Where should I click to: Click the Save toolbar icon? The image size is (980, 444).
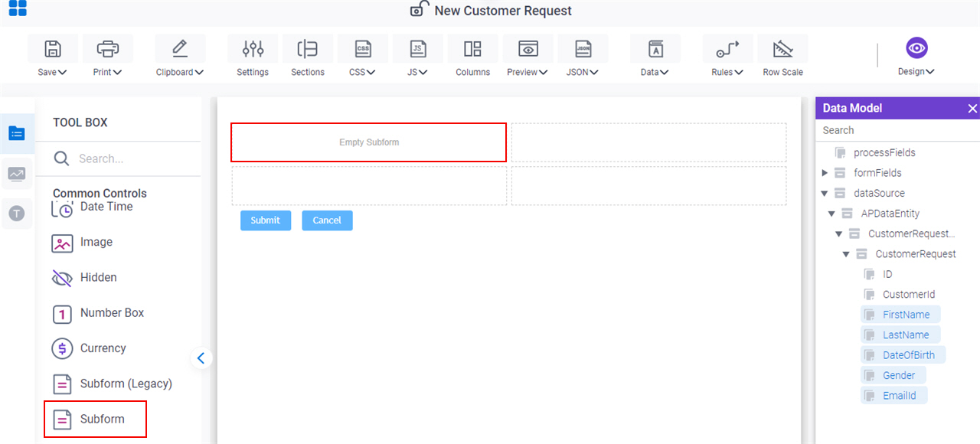click(x=52, y=49)
